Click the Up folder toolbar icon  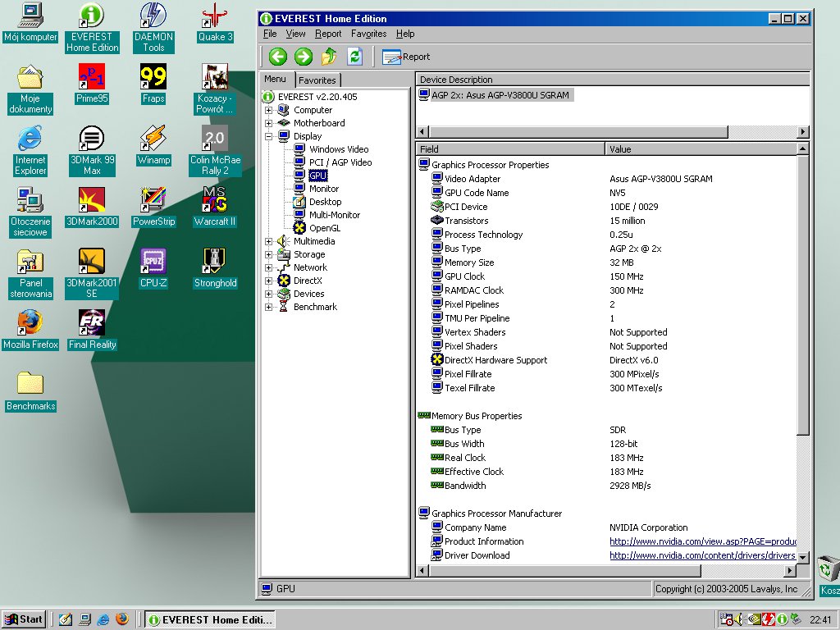pyautogui.click(x=329, y=57)
